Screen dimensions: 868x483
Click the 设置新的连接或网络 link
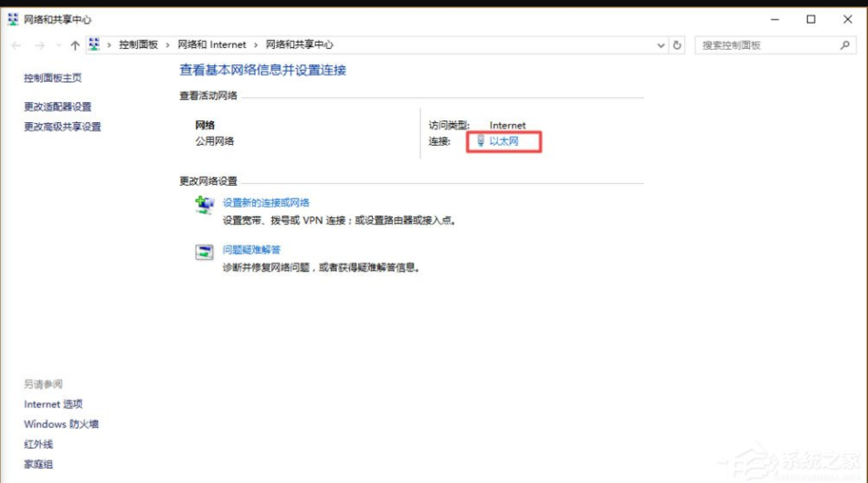tap(266, 203)
